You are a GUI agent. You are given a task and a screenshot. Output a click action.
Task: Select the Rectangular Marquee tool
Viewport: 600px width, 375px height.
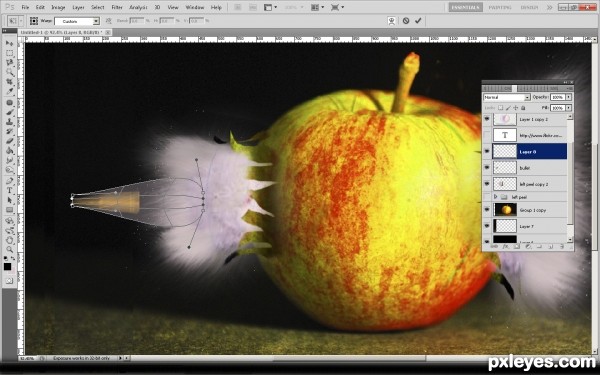9,53
